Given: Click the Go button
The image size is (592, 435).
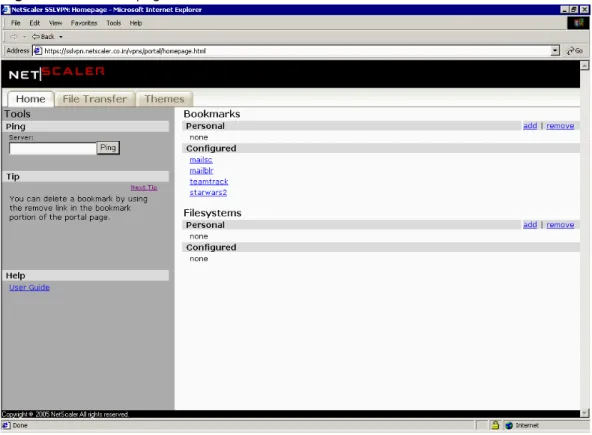Looking at the screenshot, I should pos(575,51).
